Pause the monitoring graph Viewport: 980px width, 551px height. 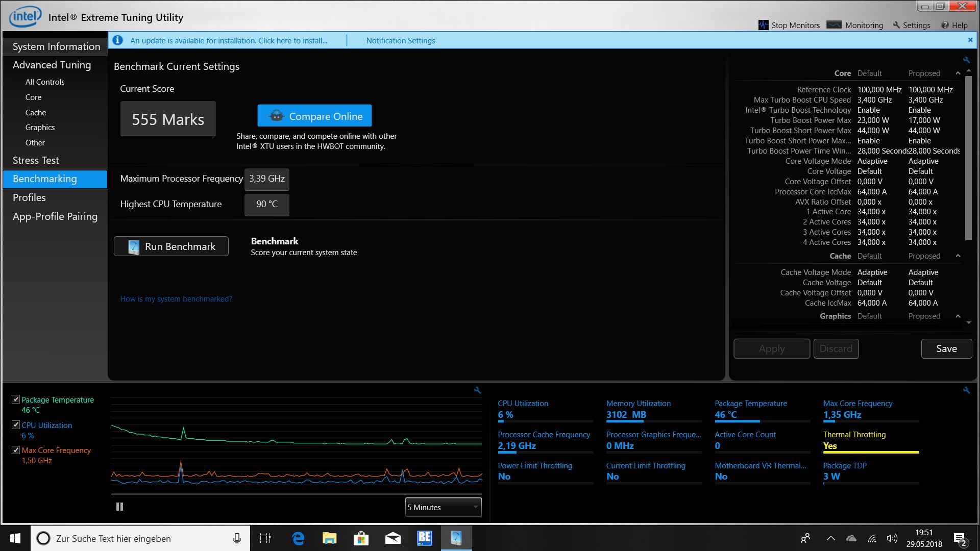point(119,507)
